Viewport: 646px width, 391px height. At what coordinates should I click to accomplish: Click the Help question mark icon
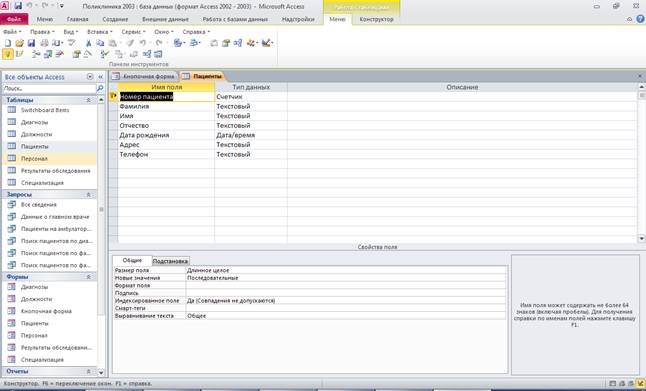640,19
